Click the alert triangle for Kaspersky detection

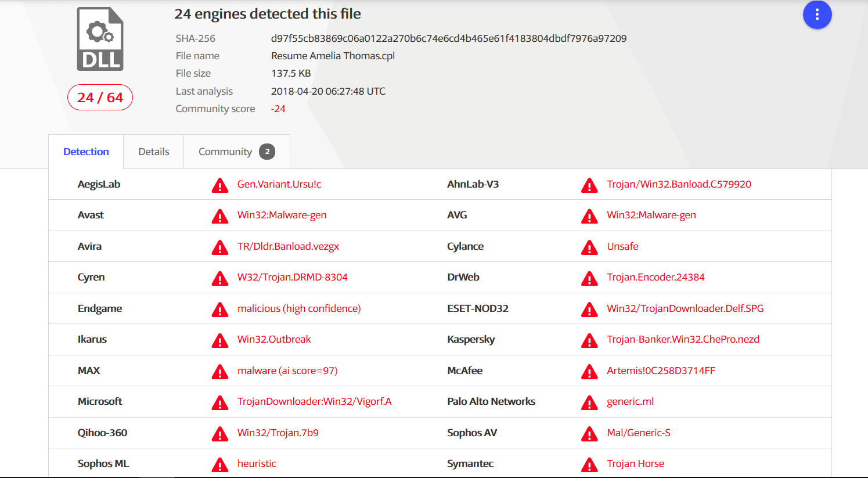click(589, 340)
